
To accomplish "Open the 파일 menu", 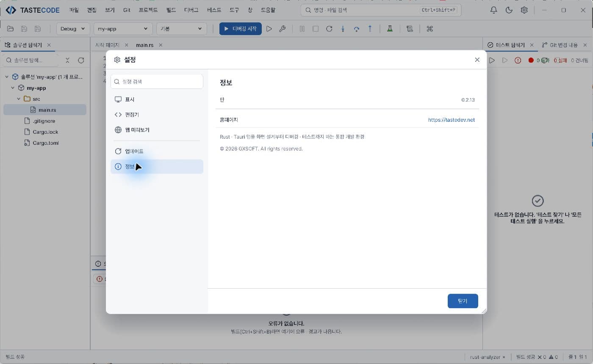I will pyautogui.click(x=74, y=10).
